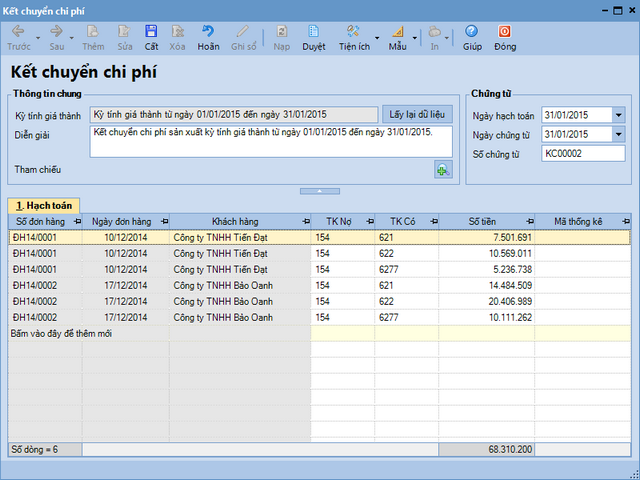The height and width of the screenshot is (480, 640).
Task: Expand the Trước button dropdown arrow
Action: (x=38, y=38)
